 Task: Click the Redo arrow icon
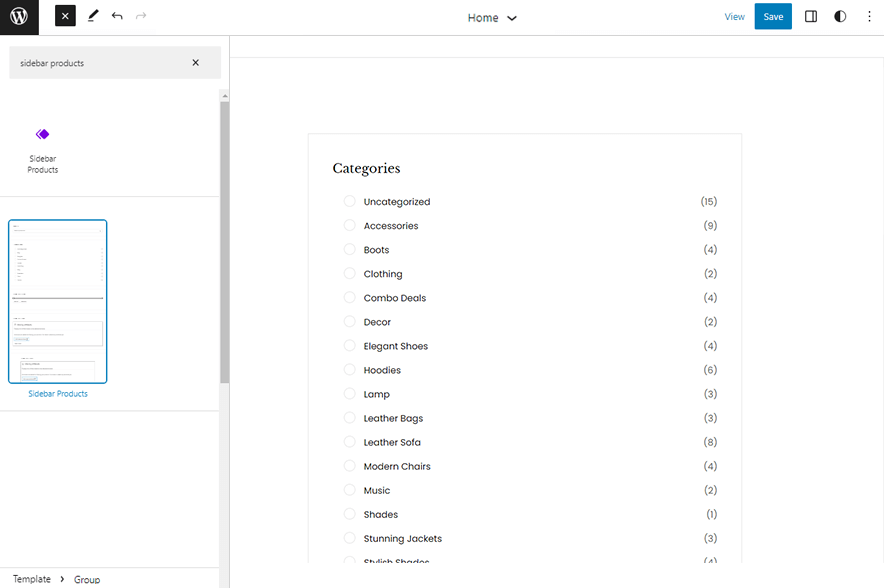tap(140, 16)
